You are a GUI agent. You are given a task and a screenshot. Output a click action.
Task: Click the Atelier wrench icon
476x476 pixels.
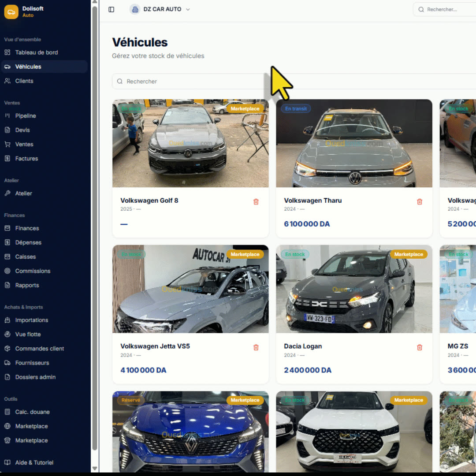(7, 193)
